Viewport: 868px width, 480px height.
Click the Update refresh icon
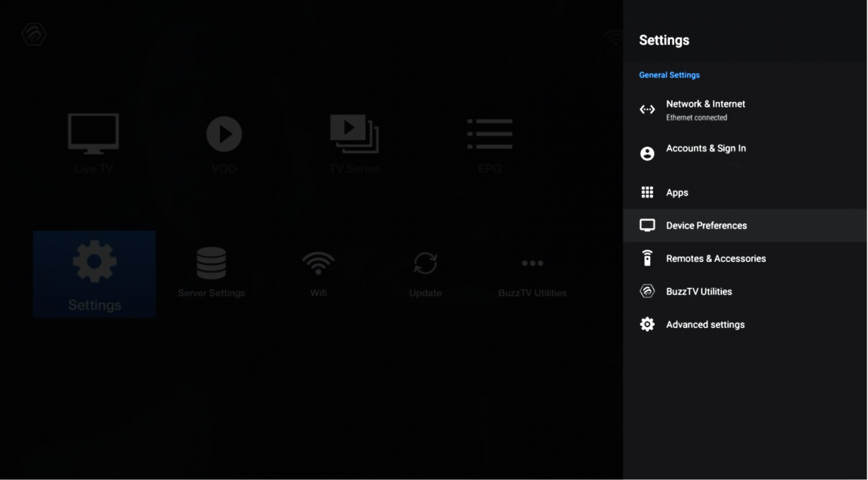425,263
